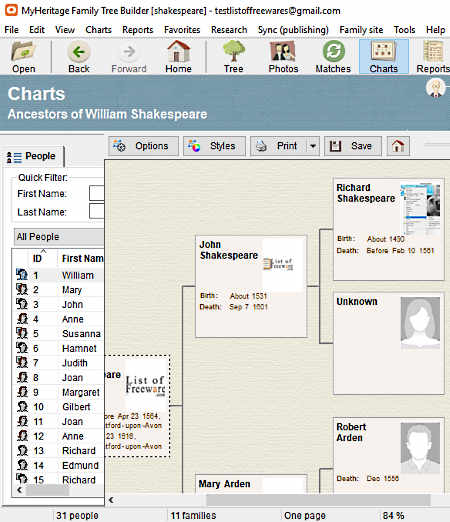Click Robert Arden's silhouette photo
The image size is (450, 522).
click(x=420, y=448)
